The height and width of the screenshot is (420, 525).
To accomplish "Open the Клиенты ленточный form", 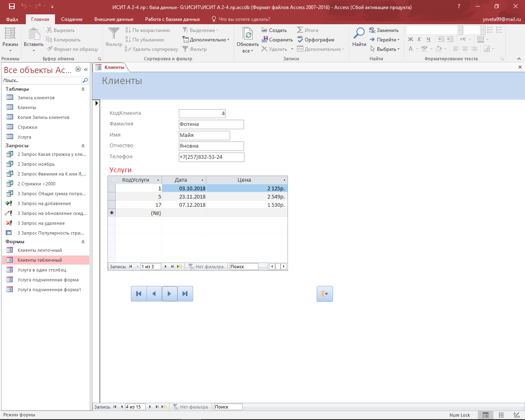I will tap(40, 250).
